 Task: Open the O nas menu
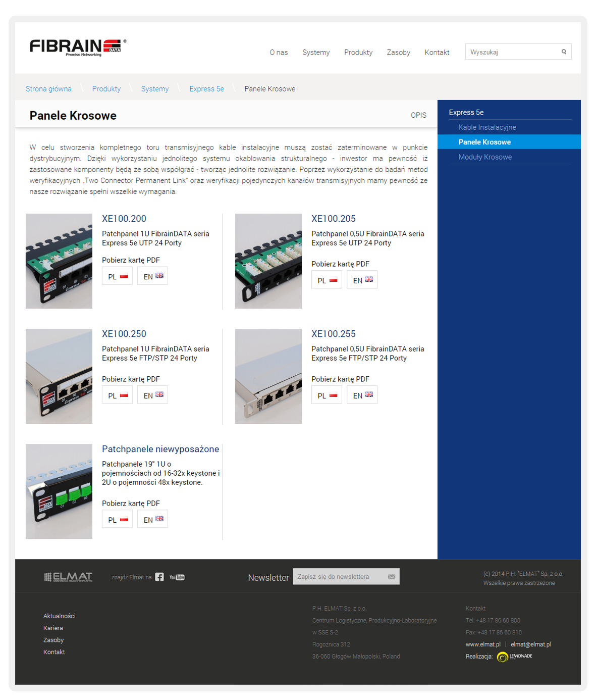(x=279, y=53)
